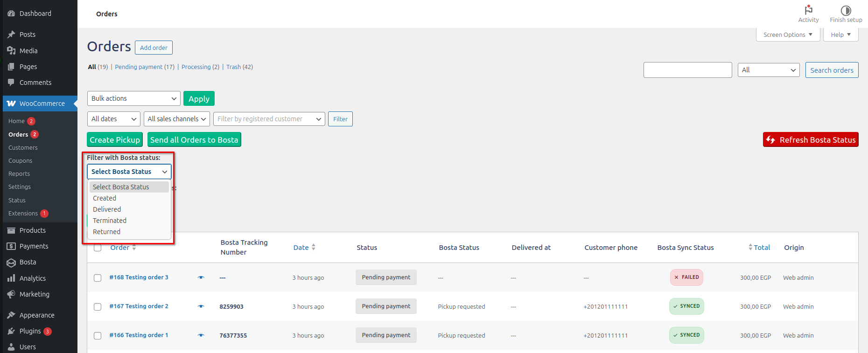This screenshot has height=353, width=868.
Task: Click the WooCommerce logo icon
Action: pyautogui.click(x=11, y=104)
